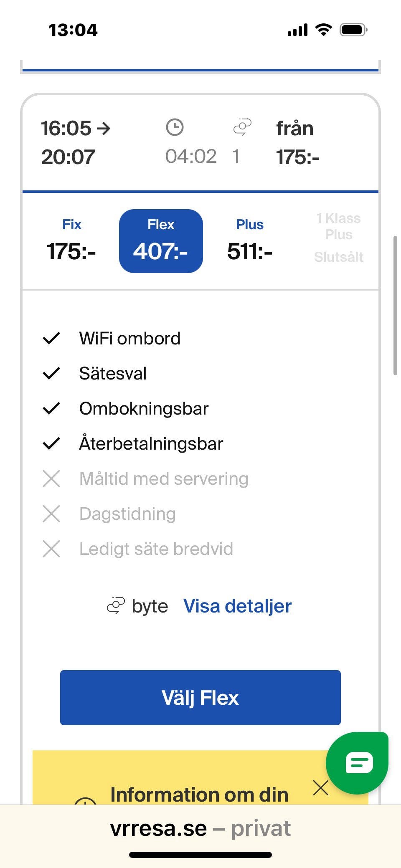The height and width of the screenshot is (868, 401).
Task: Click the checkmark beside WiFi ombord
Action: tap(51, 338)
